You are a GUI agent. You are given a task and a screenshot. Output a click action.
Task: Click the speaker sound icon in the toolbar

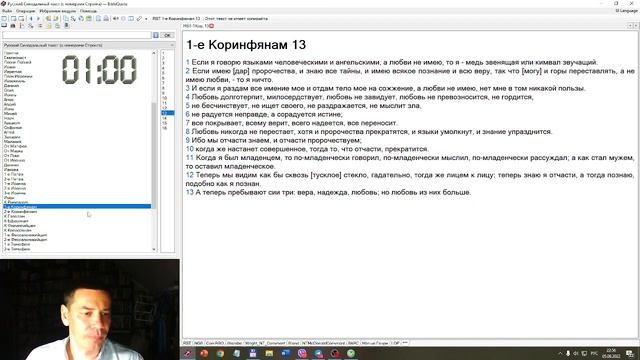pyautogui.click(x=116, y=18)
